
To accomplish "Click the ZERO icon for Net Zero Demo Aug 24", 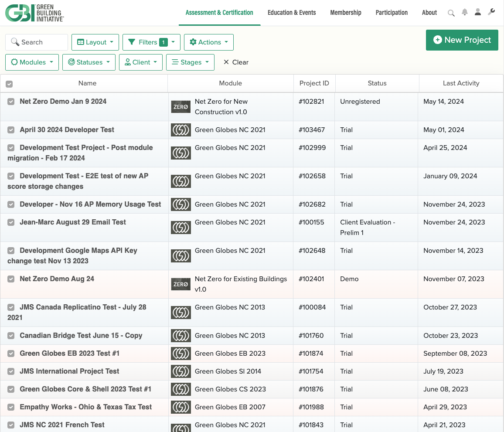I will [180, 284].
